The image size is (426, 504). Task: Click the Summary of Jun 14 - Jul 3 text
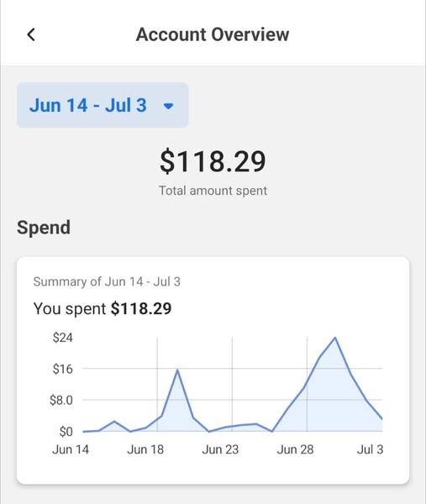tap(107, 281)
